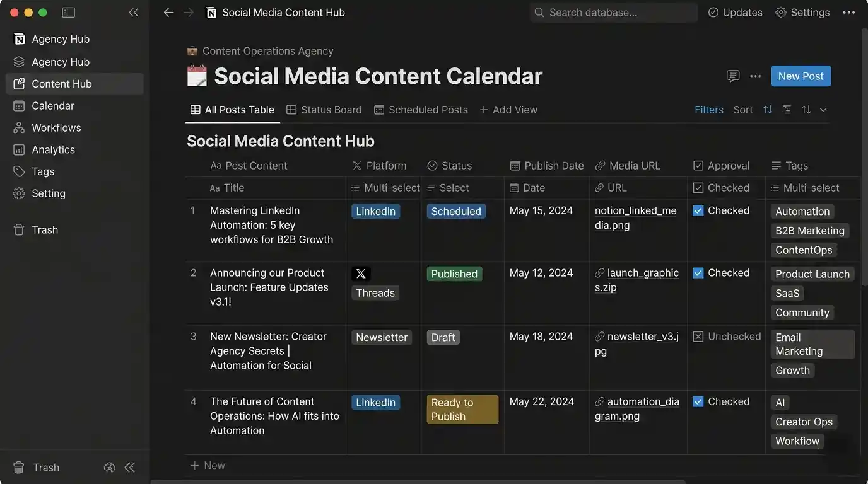This screenshot has height=484, width=868.
Task: Open the notion_linked_media.png link
Action: click(636, 218)
